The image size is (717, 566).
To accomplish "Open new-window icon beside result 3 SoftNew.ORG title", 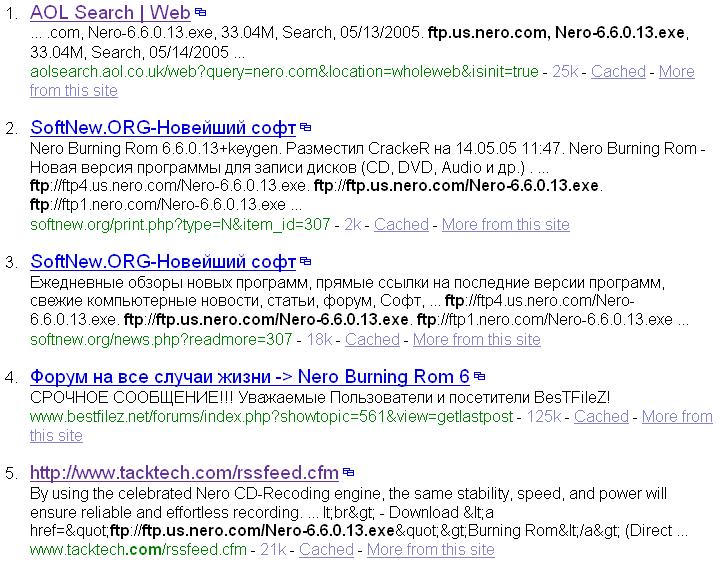I will [x=305, y=262].
